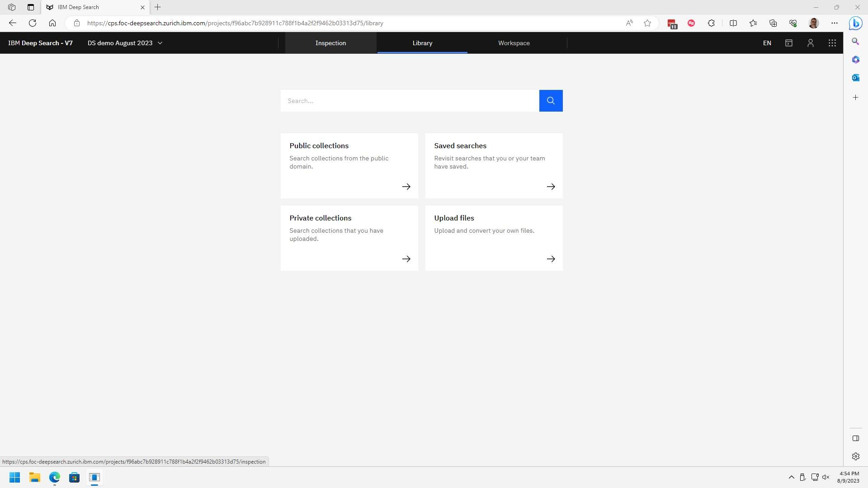868x488 pixels.
Task: Close the IBM Deep Search browser tab
Action: [x=142, y=7]
